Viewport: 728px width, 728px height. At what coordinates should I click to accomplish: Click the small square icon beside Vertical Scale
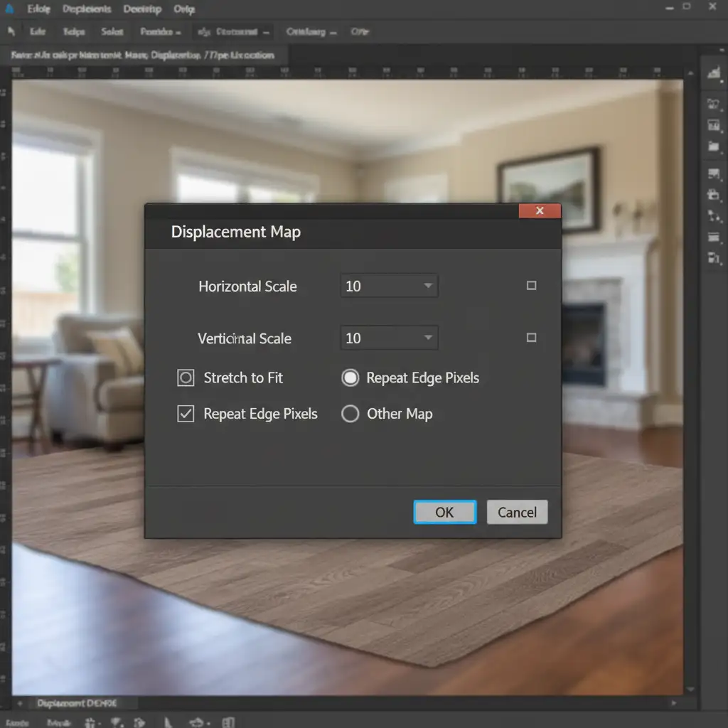coord(531,338)
